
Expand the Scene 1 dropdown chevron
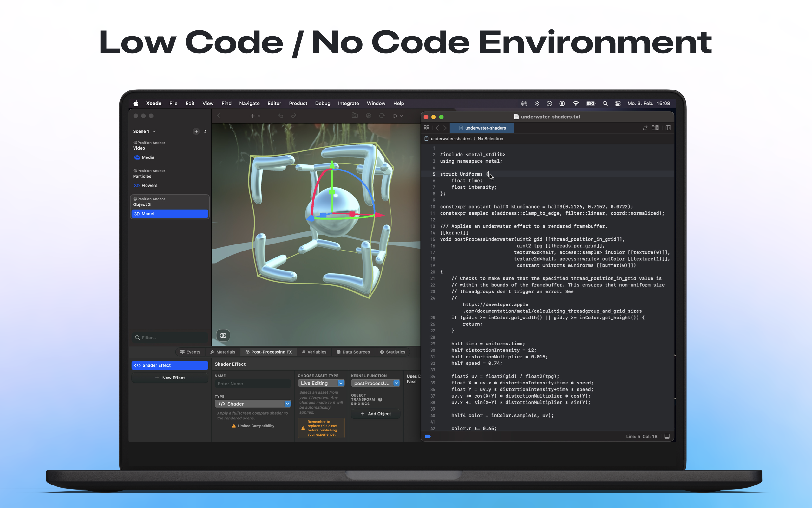[x=154, y=131]
